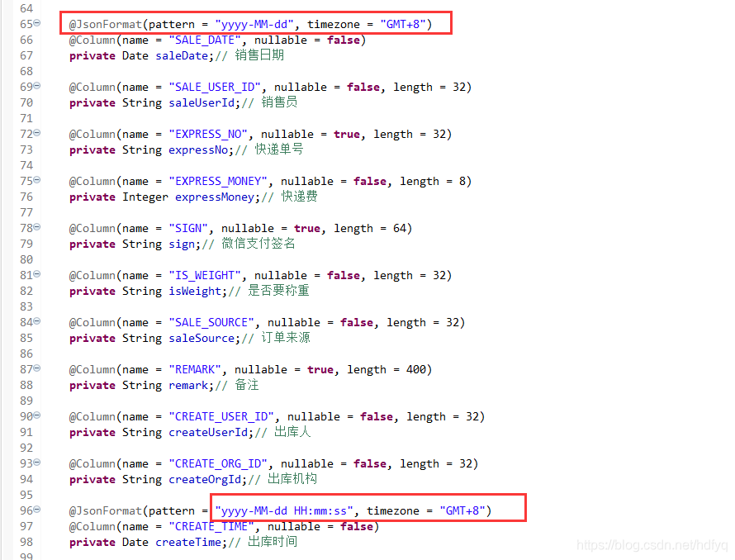Screen dimensions: 735x560
Task: Click the "EXPRESS_MONEY" string literal
Action: point(217,182)
